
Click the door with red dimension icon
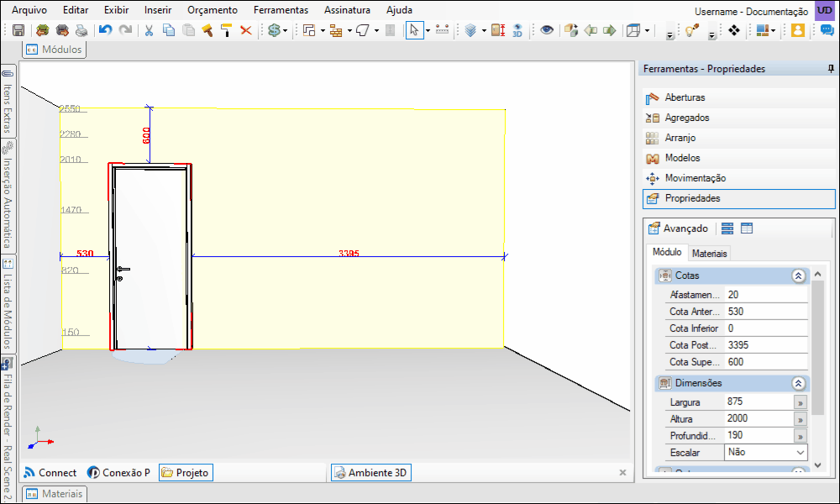point(498,30)
